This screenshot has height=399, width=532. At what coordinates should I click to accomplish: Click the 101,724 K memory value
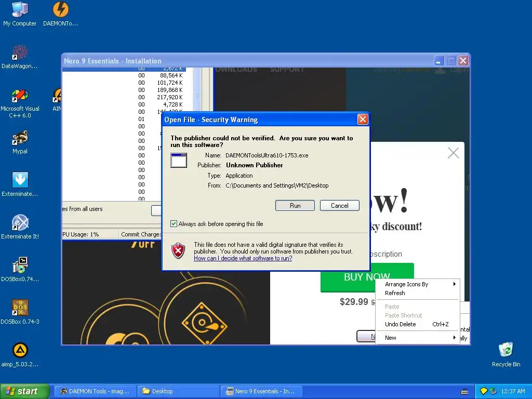click(x=170, y=83)
